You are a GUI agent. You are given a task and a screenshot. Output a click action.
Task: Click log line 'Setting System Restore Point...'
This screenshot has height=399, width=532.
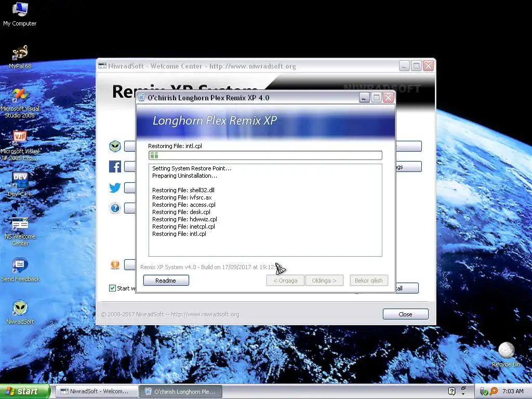[x=192, y=168]
